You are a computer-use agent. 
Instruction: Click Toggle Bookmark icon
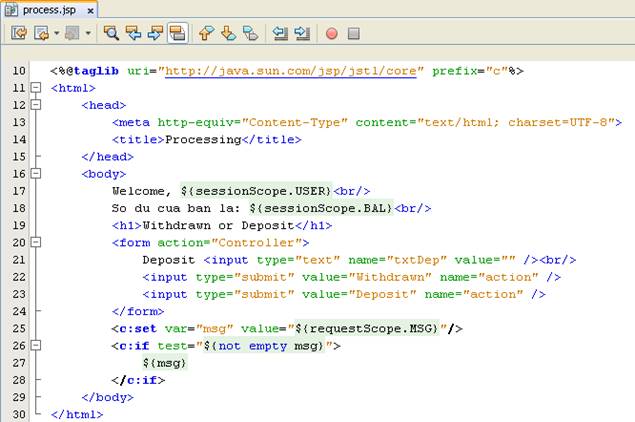pyautogui.click(x=251, y=33)
